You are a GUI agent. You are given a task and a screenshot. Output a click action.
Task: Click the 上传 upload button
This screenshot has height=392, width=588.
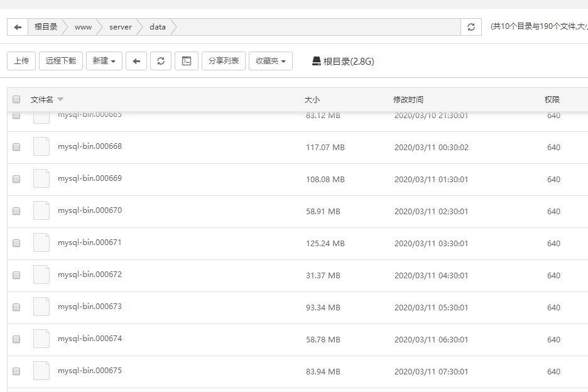click(x=21, y=61)
